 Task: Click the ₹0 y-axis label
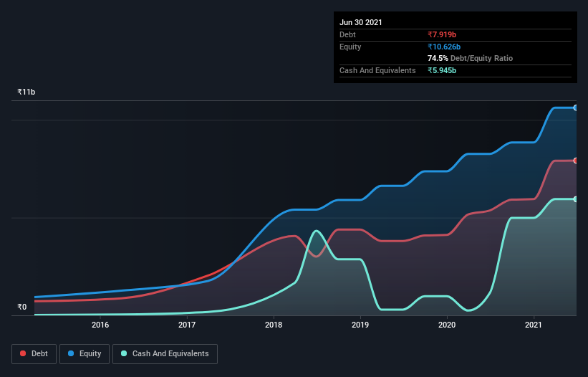click(22, 307)
